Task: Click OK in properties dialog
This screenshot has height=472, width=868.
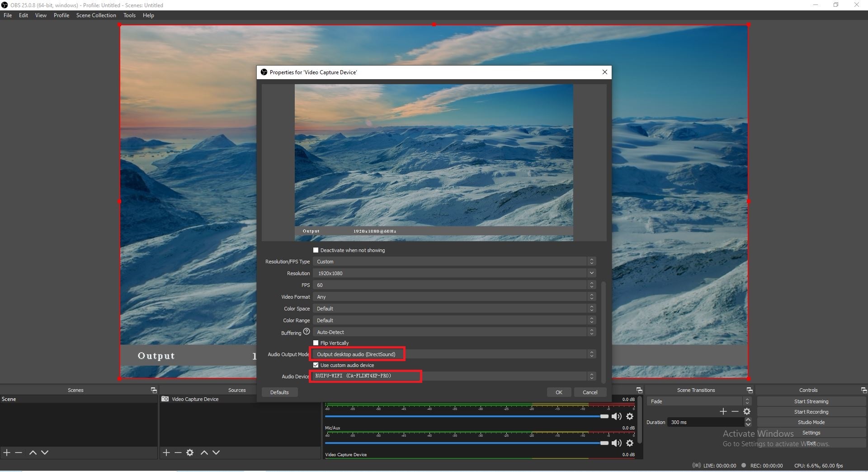Action: [559, 392]
